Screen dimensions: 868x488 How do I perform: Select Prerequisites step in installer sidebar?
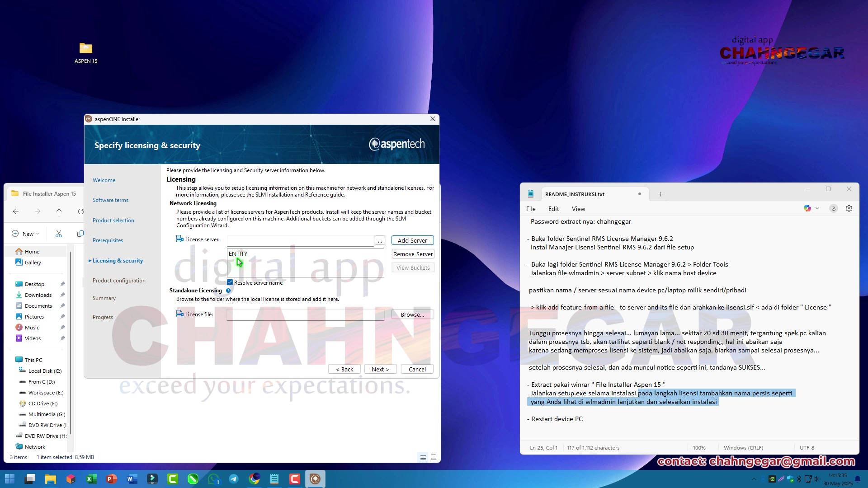click(108, 240)
